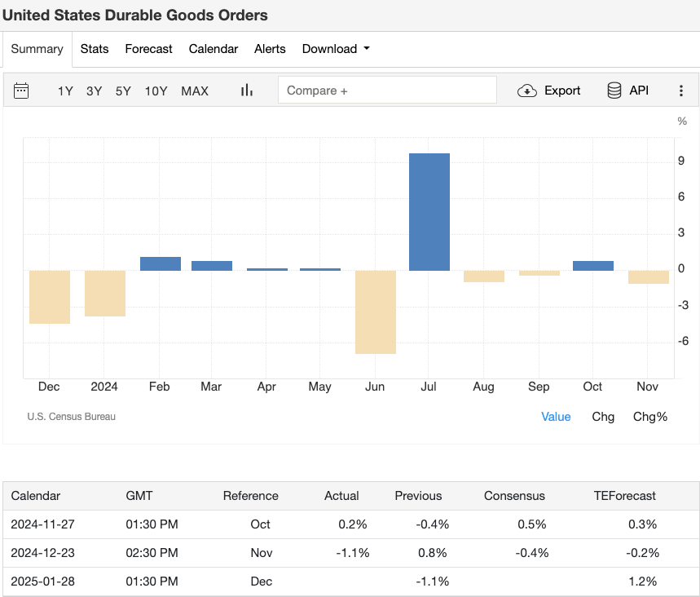Select the bar chart style icon
Viewport: 700px width, 597px height.
(247, 91)
